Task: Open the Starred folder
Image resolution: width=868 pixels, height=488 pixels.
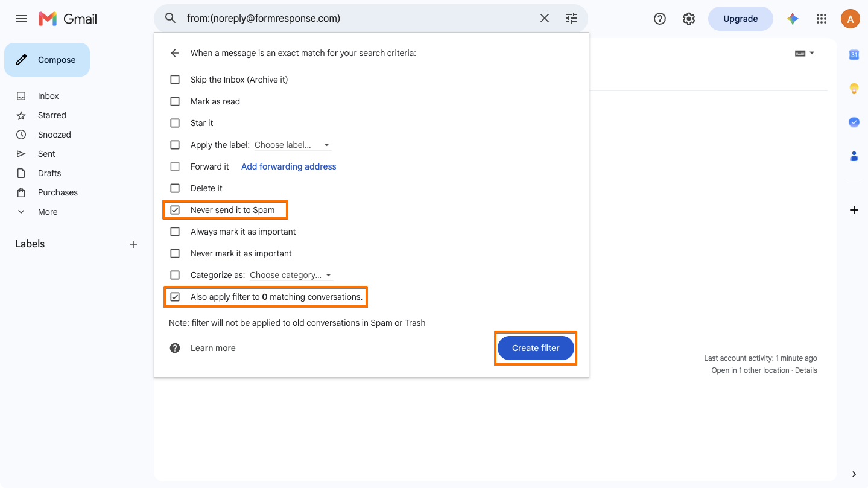Action: click(x=52, y=115)
